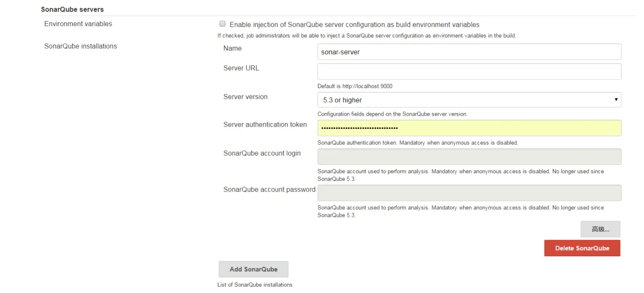Click the Environment variables label

point(78,24)
